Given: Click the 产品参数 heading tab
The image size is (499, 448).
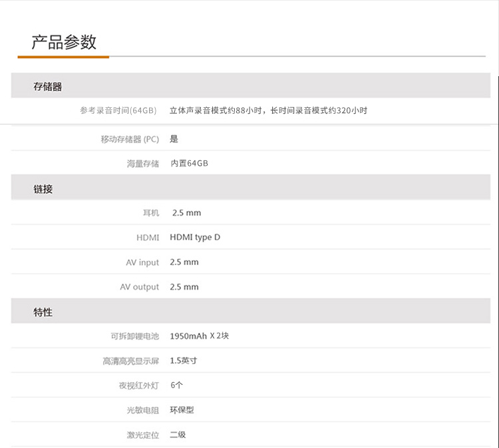Looking at the screenshot, I should pos(64,43).
